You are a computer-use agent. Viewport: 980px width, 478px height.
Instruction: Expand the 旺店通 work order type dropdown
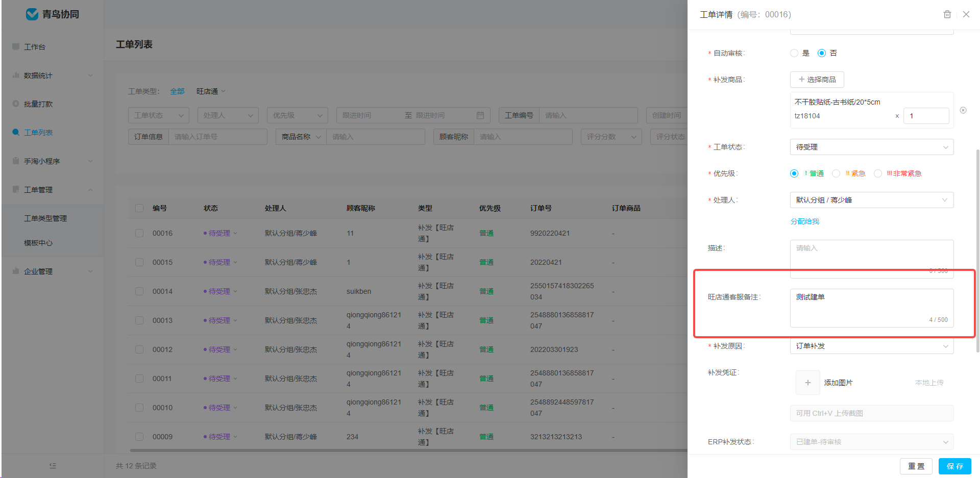[x=211, y=91]
